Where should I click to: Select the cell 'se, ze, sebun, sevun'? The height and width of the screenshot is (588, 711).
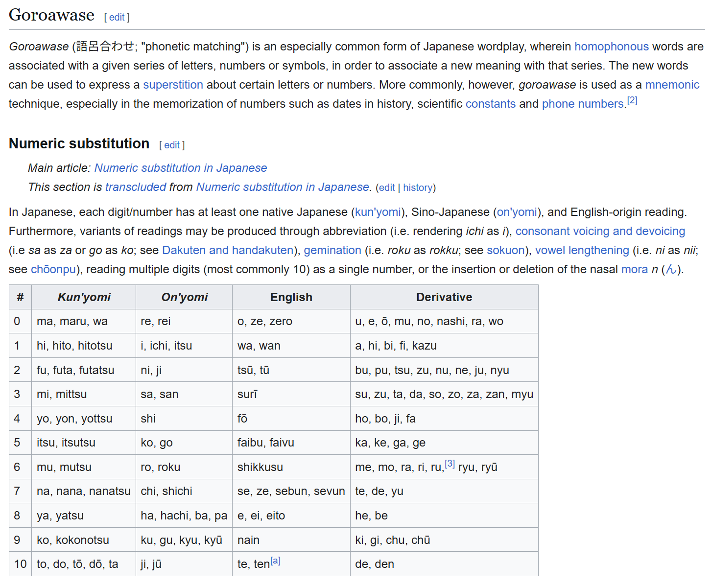(x=291, y=491)
